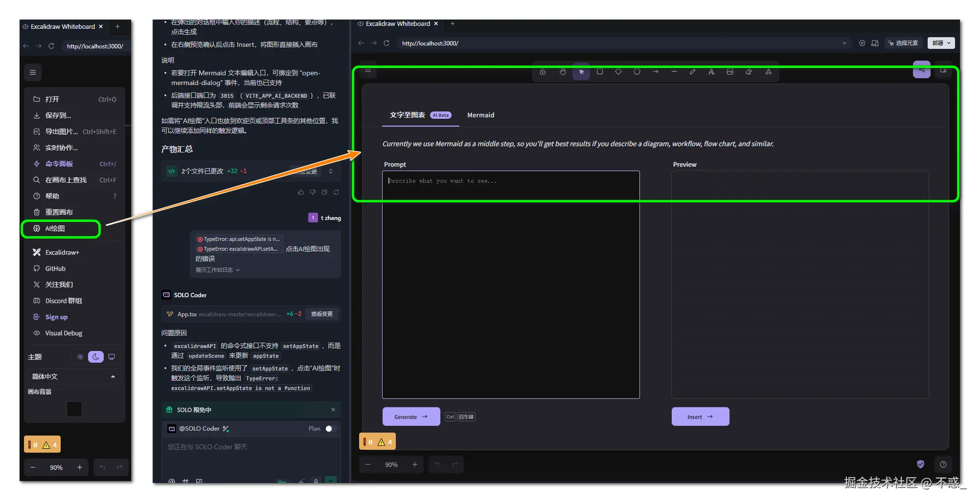Image resolution: width=980 pixels, height=503 pixels.
Task: Toggle the keep-tool-active lock icon
Action: coord(543,72)
